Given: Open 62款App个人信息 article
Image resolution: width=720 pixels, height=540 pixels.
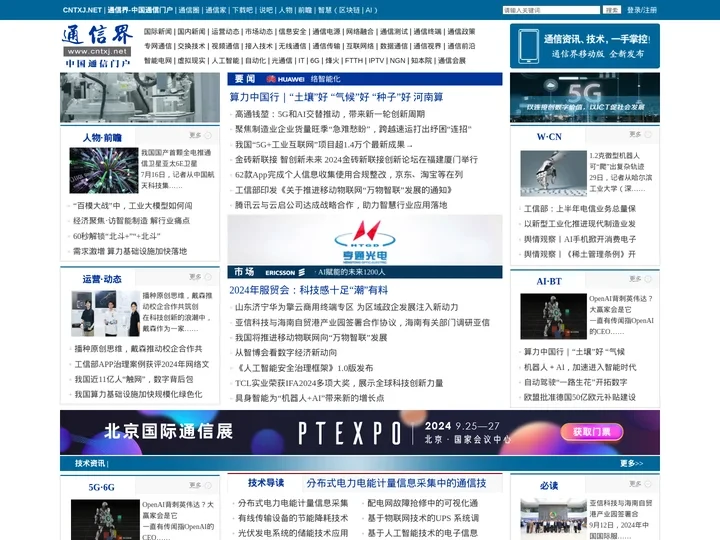Looking at the screenshot, I should (349, 174).
